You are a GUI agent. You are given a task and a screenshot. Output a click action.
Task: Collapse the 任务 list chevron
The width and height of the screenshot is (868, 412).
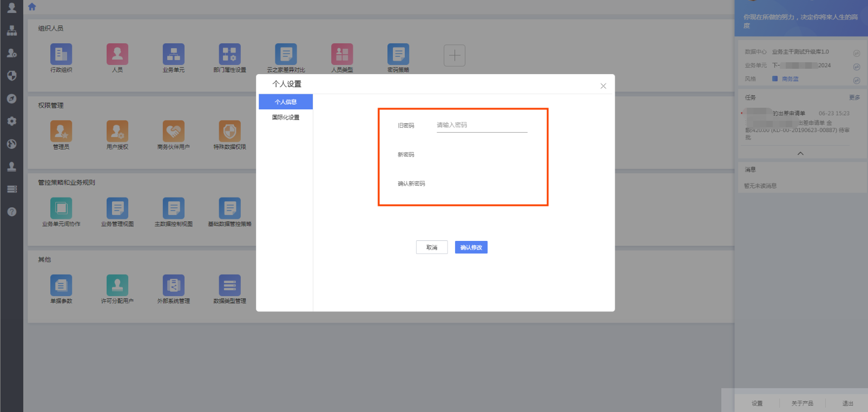800,154
